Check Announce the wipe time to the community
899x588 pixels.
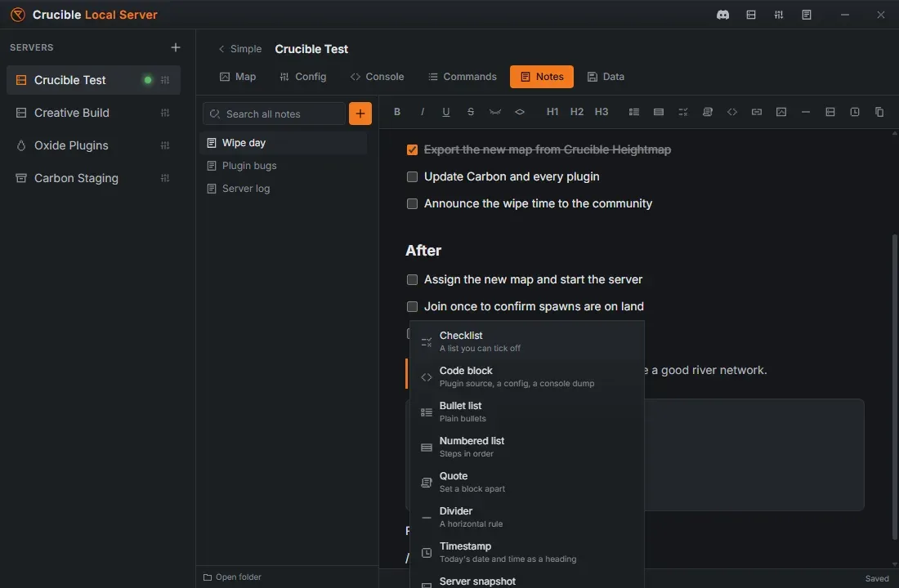pyautogui.click(x=412, y=203)
